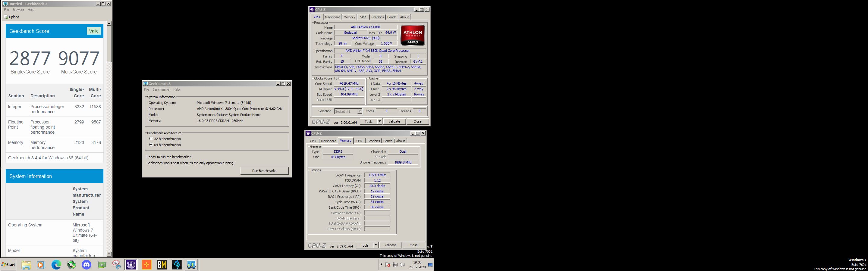Open File menu in Untitled Geekbench window
Screen dimensions: 868x271
(x=6, y=10)
